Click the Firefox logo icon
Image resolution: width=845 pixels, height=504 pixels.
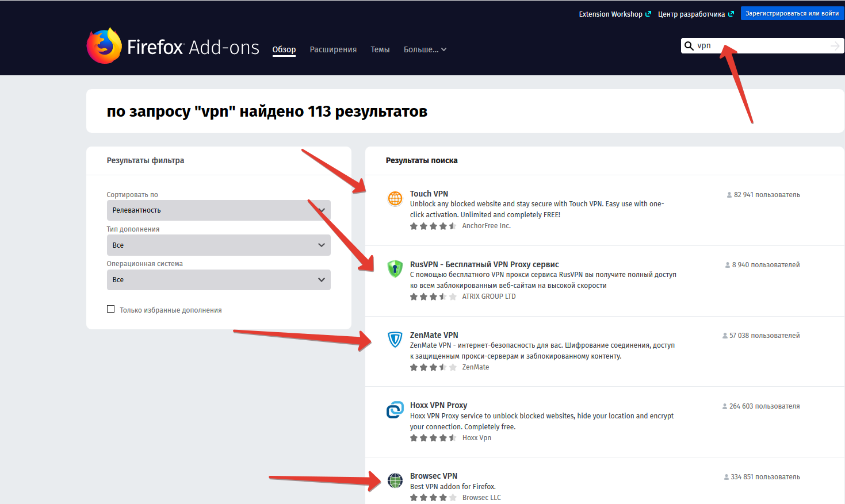[x=104, y=46]
